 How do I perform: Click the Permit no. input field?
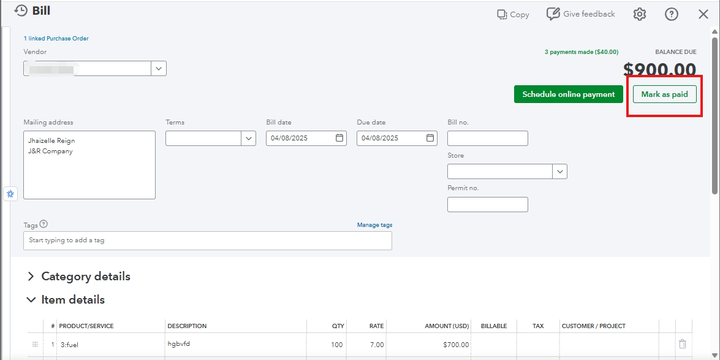tap(488, 204)
